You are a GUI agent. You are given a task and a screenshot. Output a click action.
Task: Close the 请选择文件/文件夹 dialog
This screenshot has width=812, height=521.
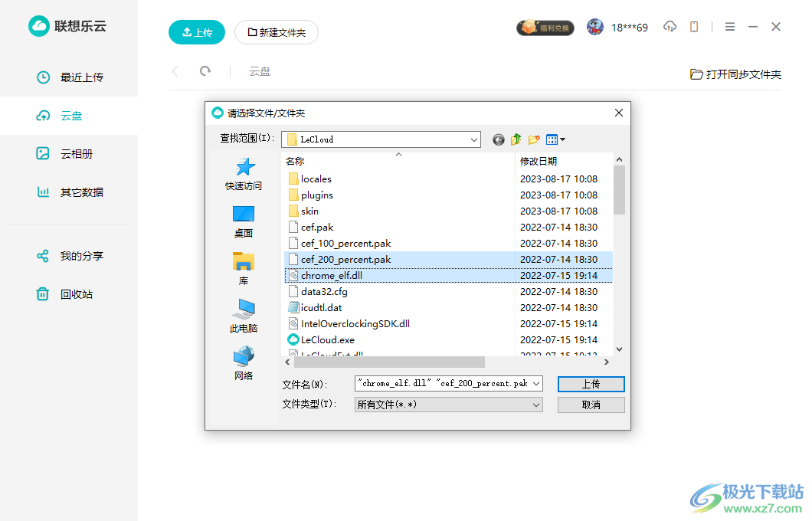(619, 113)
